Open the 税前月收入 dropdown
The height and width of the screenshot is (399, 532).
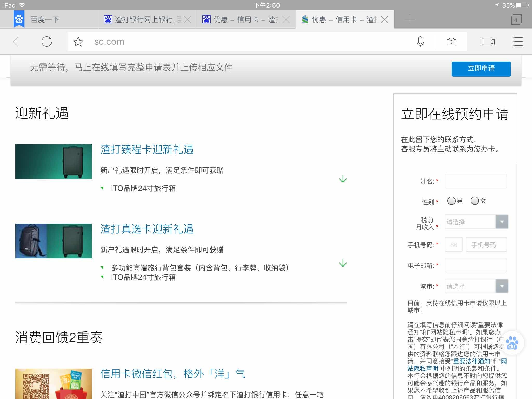click(476, 222)
